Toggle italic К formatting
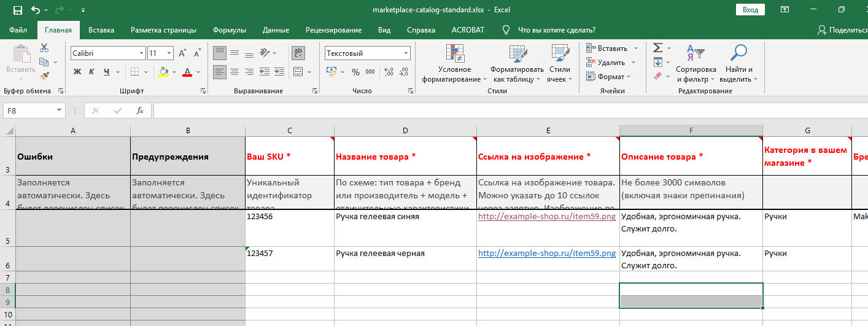868x326 pixels. [92, 72]
